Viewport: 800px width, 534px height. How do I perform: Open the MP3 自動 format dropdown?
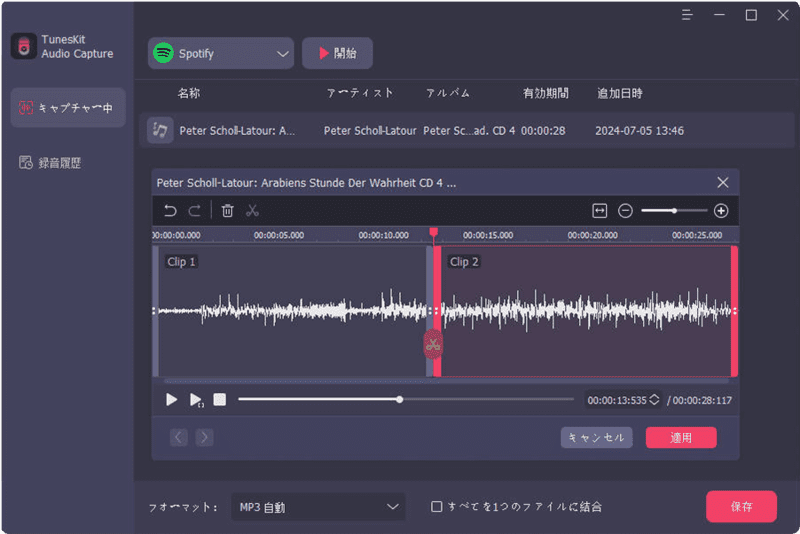point(318,507)
